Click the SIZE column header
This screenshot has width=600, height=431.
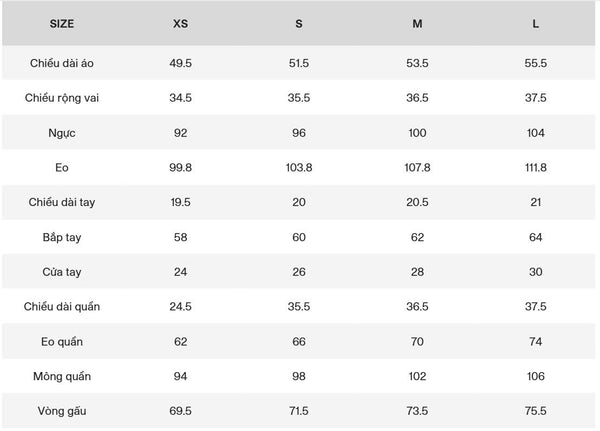(62, 24)
